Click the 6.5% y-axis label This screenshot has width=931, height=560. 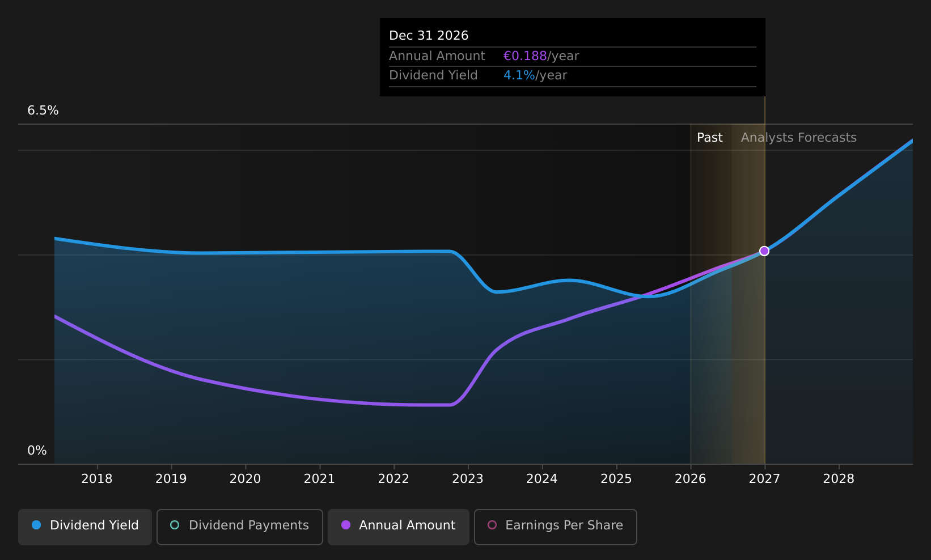click(43, 111)
